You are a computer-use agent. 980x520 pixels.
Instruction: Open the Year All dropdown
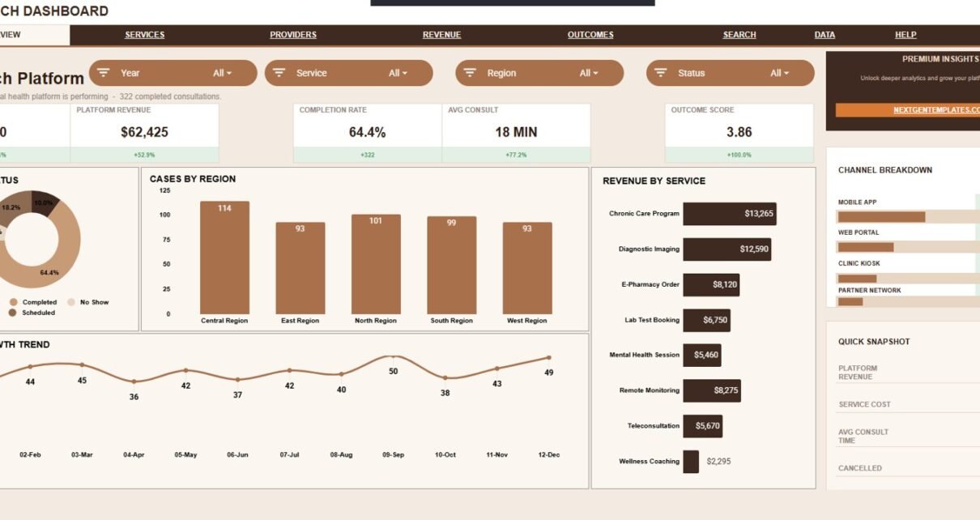222,73
